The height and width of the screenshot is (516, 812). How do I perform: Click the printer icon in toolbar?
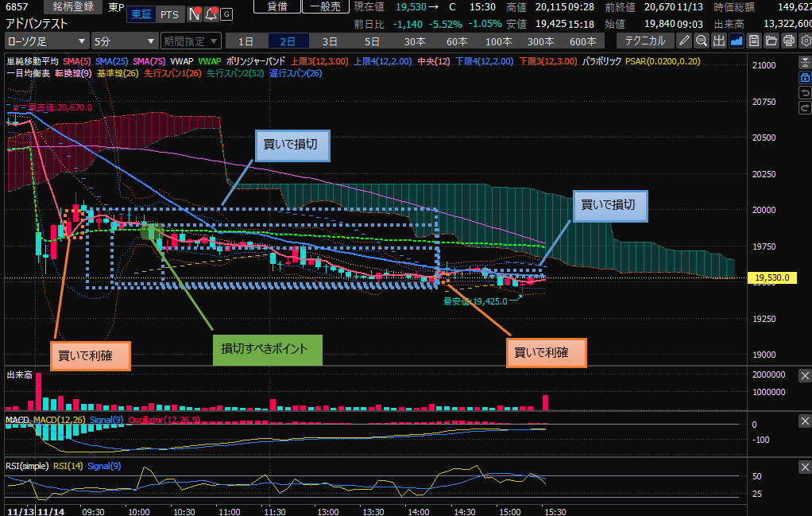pos(788,41)
